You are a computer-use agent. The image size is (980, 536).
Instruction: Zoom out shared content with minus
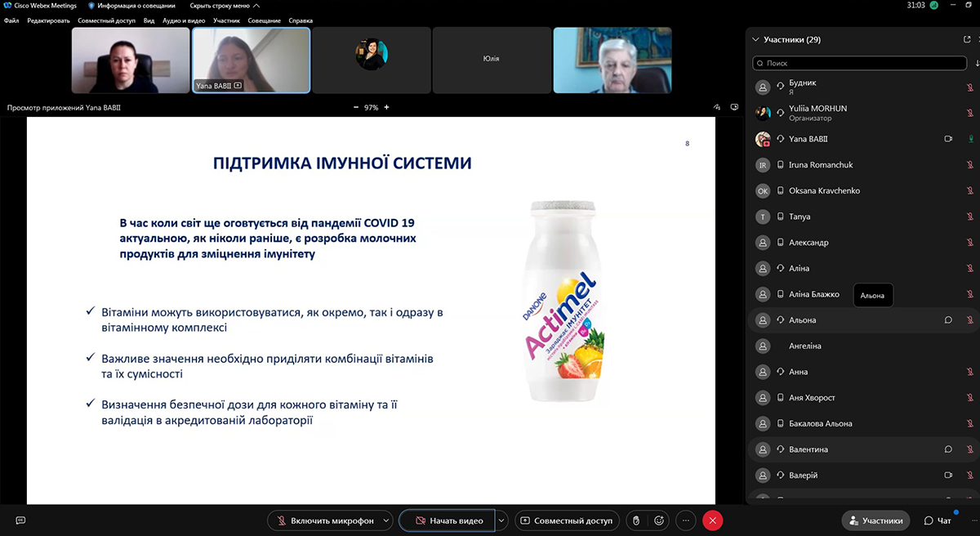[x=355, y=107]
